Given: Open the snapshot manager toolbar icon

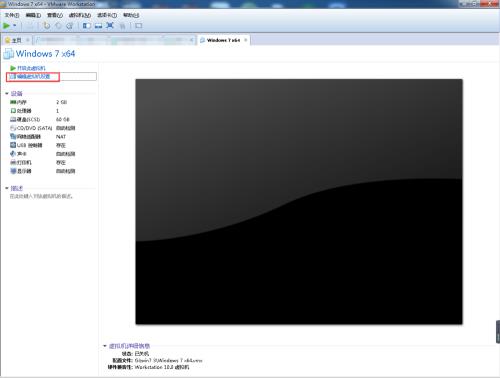Looking at the screenshot, I should tap(69, 26).
